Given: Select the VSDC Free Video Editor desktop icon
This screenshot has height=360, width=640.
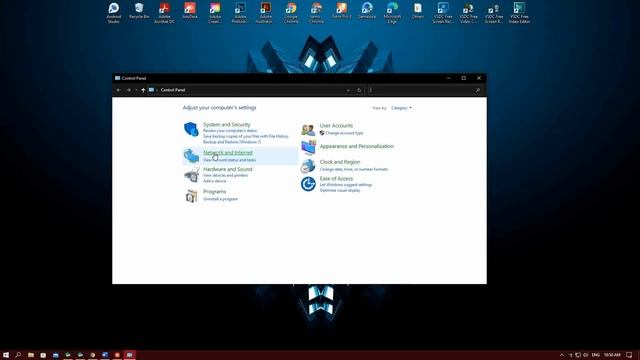Looking at the screenshot, I should coord(519,13).
